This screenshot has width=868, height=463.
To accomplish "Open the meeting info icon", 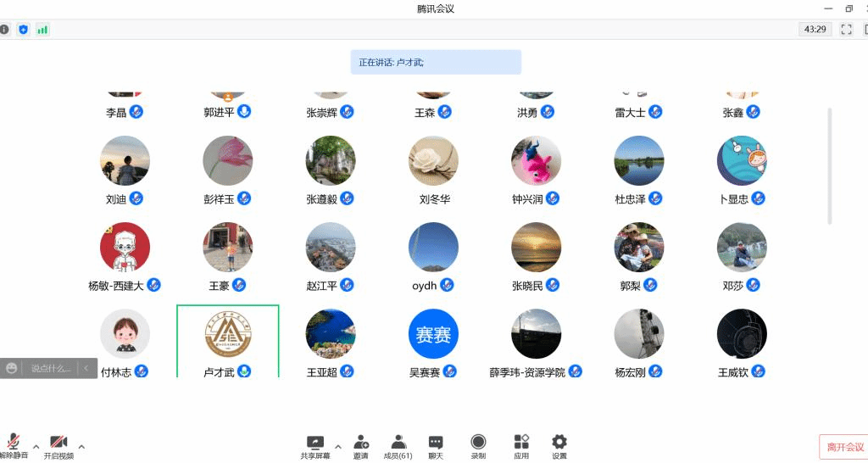I will (4, 30).
